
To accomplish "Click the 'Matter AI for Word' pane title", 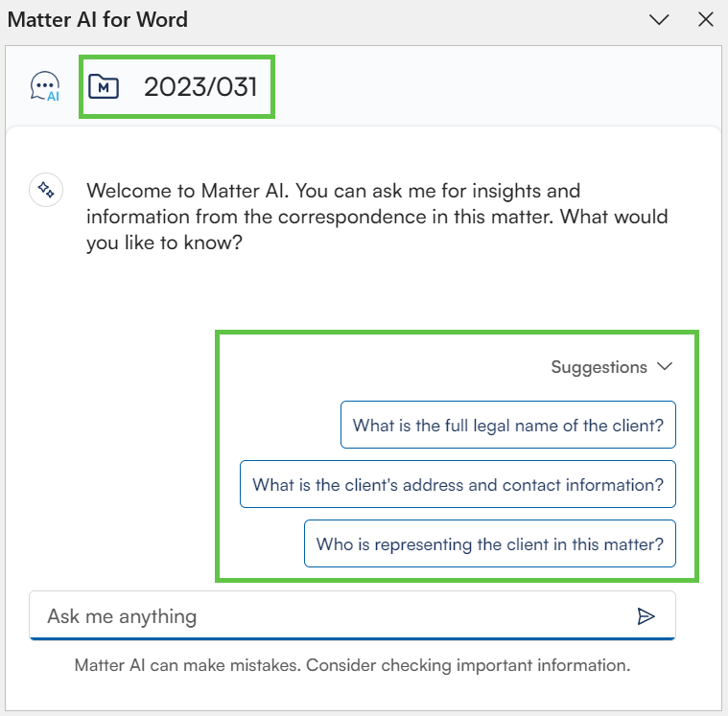I will [x=98, y=19].
